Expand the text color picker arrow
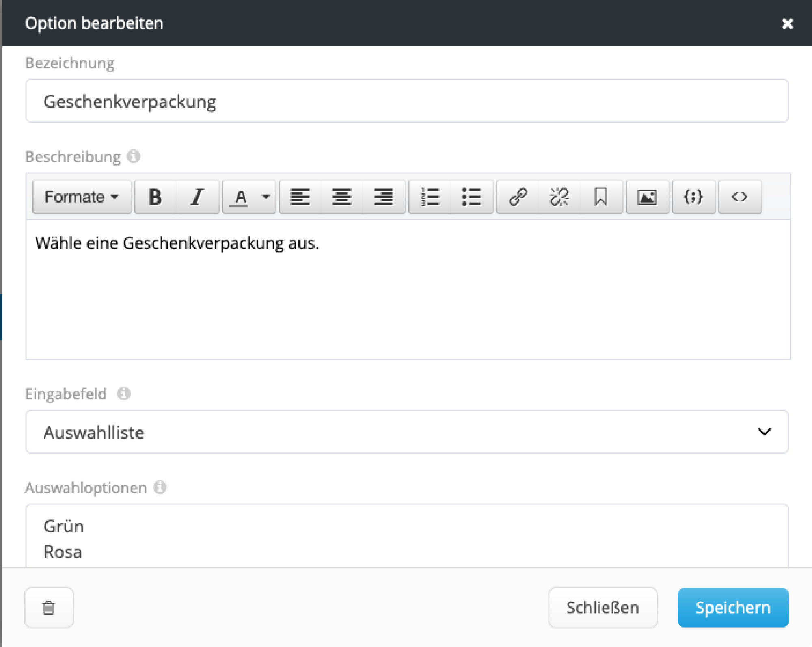 pyautogui.click(x=266, y=197)
